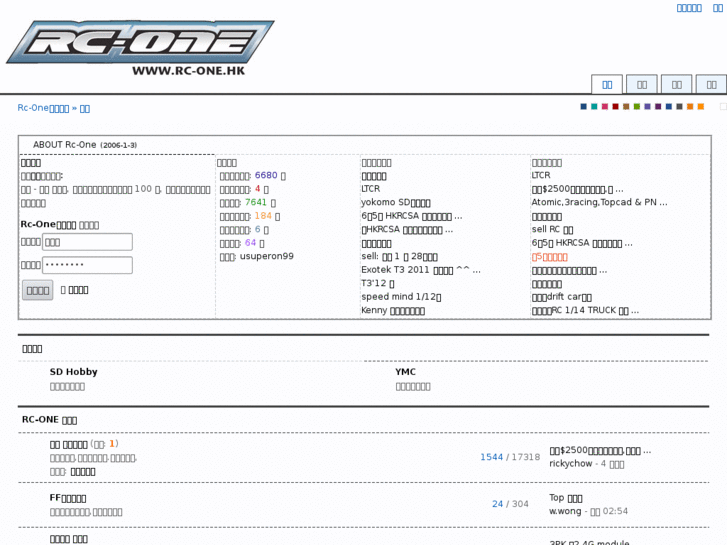Screen dimensions: 727x545
Task: Open the drift car thread link
Action: click(561, 297)
